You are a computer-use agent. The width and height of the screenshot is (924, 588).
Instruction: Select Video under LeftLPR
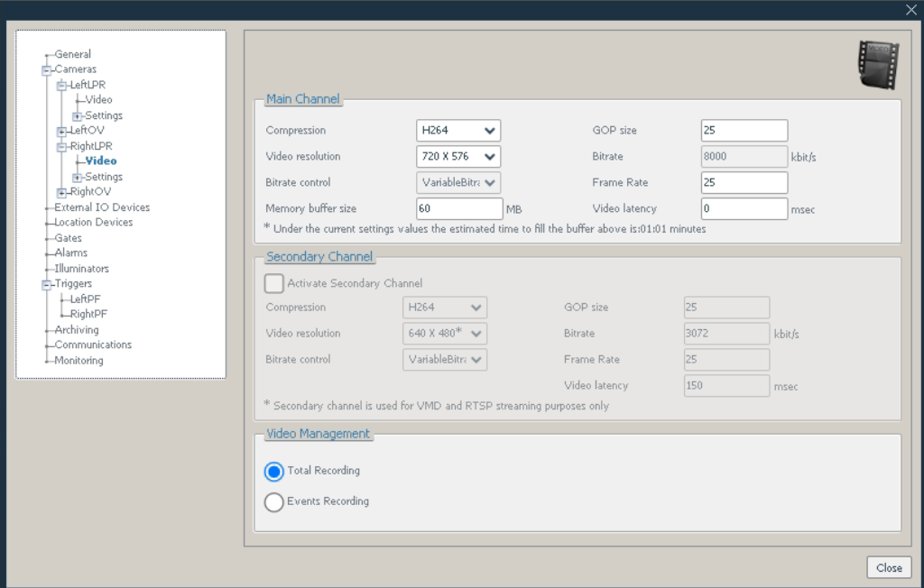tap(99, 99)
